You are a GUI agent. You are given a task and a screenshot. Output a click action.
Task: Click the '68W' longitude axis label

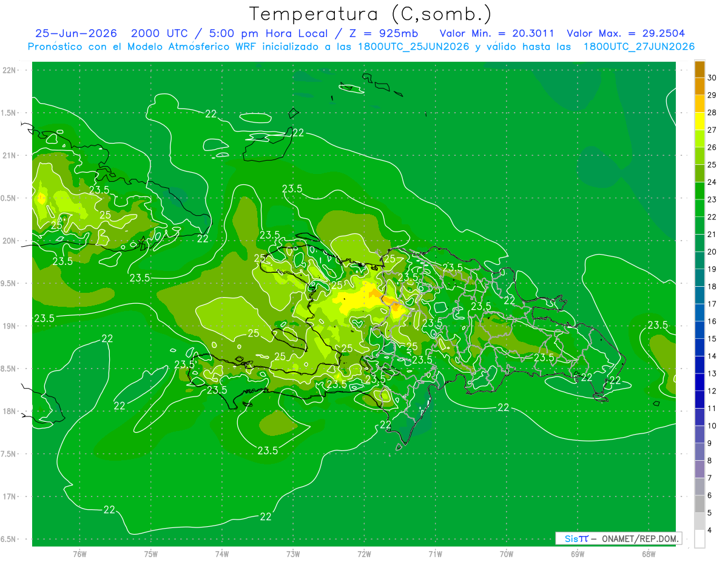point(649,554)
